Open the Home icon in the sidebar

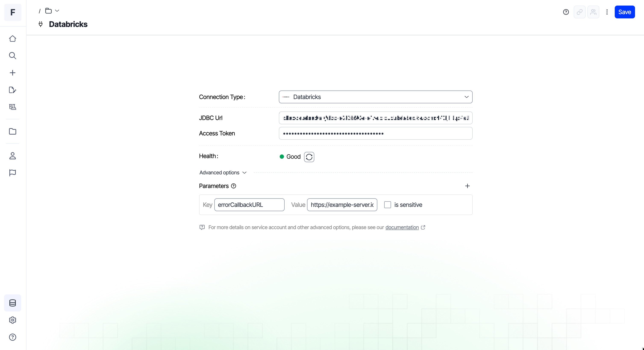[x=13, y=39]
